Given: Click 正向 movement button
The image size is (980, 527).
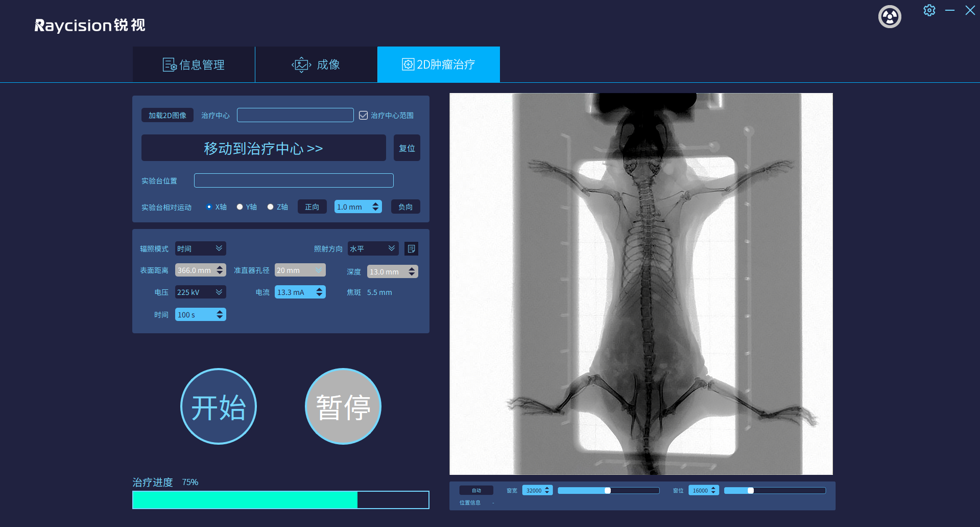Looking at the screenshot, I should tap(312, 207).
